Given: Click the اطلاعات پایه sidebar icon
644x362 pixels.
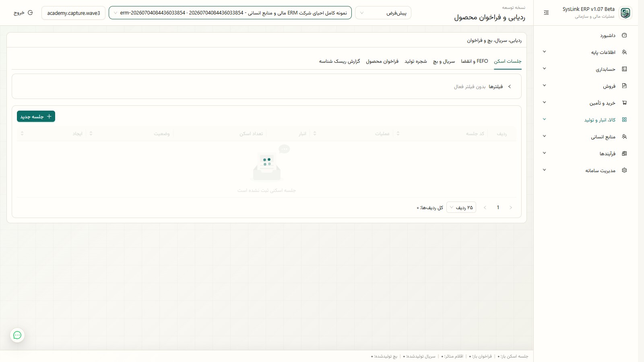Looking at the screenshot, I should (x=624, y=52).
